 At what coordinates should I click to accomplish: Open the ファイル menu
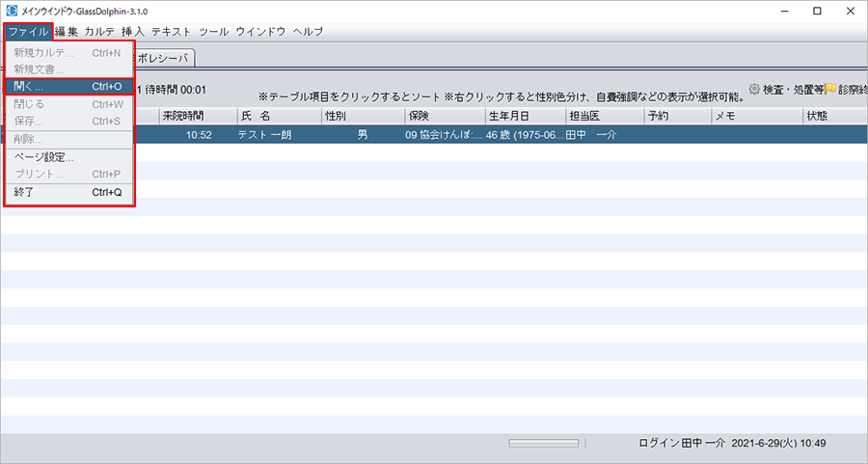pos(28,32)
